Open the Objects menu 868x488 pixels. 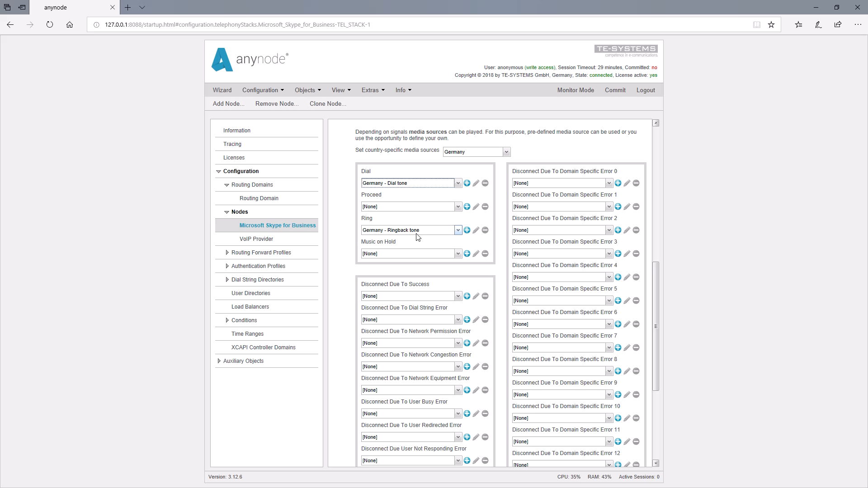click(307, 90)
